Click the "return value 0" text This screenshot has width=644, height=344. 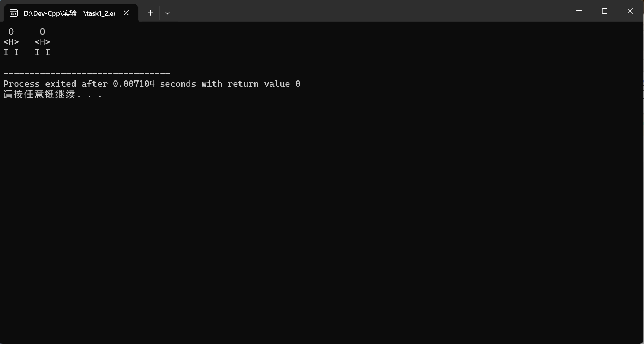point(264,84)
